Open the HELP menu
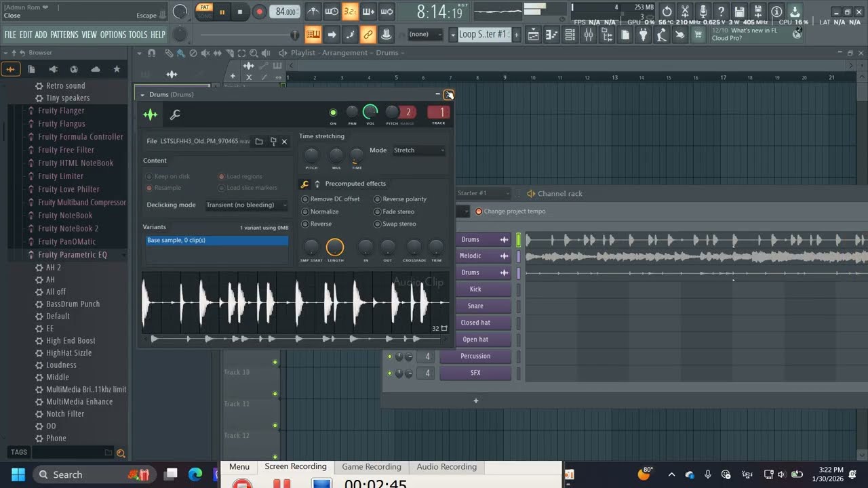 (x=158, y=35)
